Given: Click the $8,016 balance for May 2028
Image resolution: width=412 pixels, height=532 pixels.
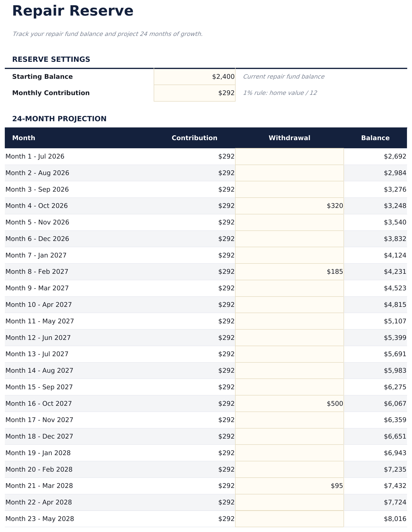Looking at the screenshot, I should click(x=395, y=519).
